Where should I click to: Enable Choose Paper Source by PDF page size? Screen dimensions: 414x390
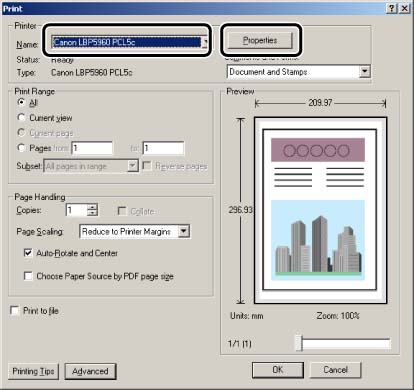[28, 276]
